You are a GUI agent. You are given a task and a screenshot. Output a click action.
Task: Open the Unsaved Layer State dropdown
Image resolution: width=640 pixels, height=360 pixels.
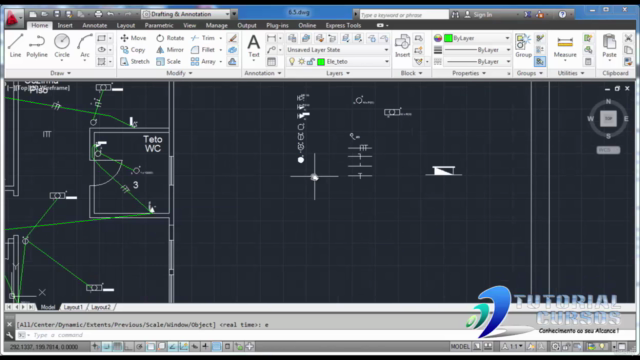(338, 50)
